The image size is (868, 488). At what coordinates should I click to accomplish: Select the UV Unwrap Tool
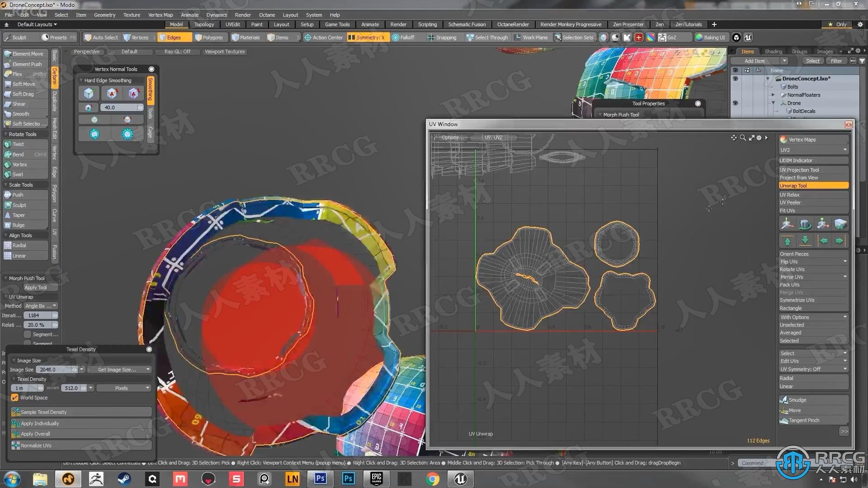pos(812,185)
